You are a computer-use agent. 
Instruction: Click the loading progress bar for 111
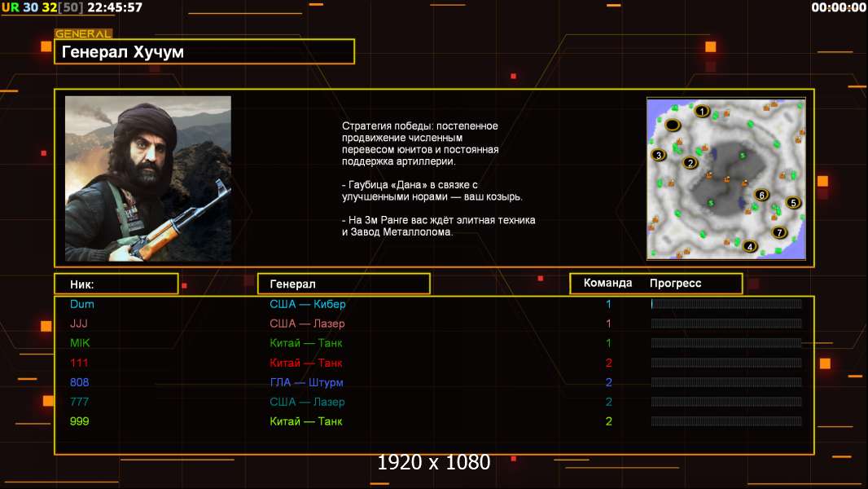[726, 363]
